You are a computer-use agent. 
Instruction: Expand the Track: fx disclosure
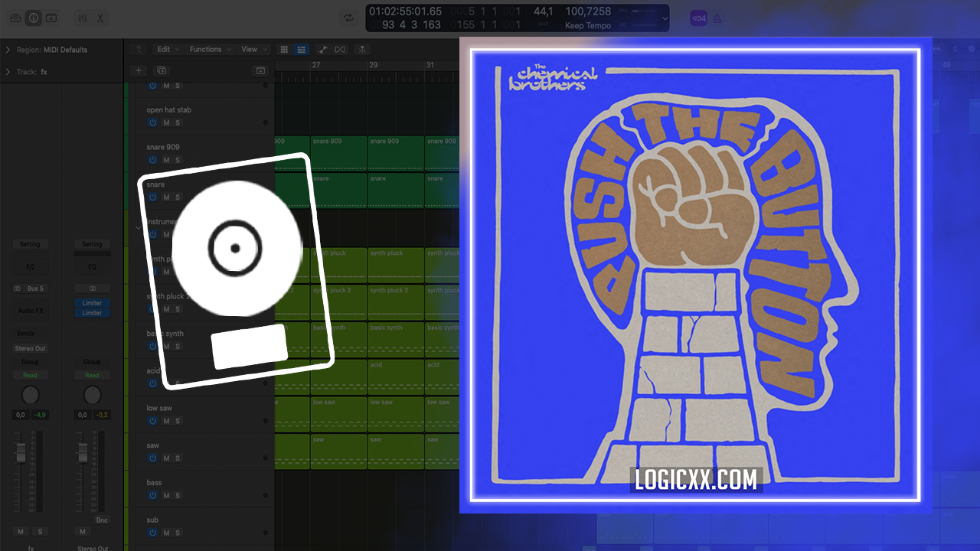point(8,72)
